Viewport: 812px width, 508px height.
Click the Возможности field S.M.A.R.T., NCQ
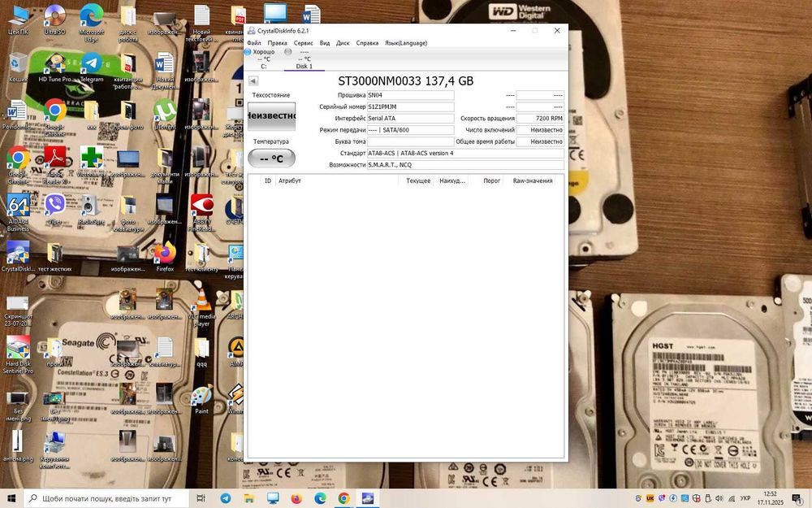pyautogui.click(x=465, y=165)
